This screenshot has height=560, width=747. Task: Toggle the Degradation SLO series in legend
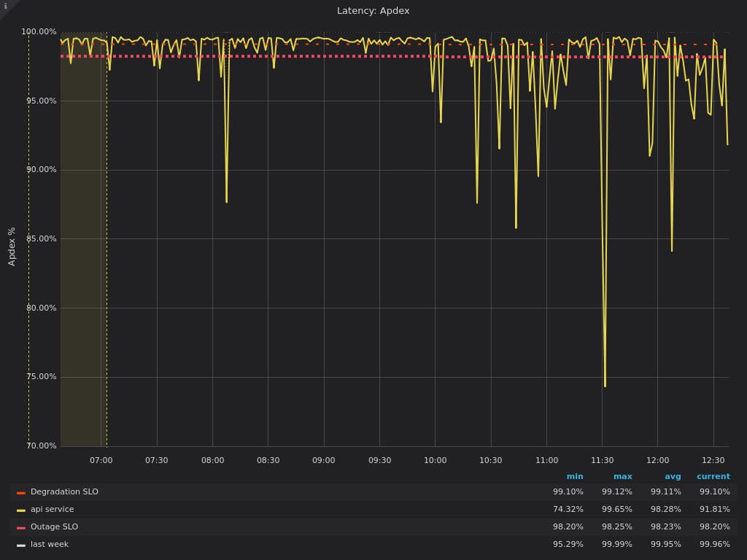64,491
